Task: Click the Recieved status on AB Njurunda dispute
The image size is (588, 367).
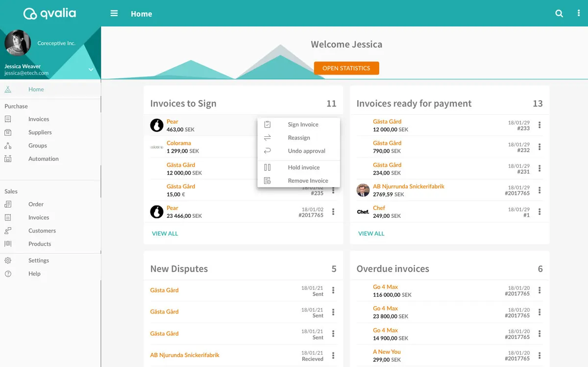Action: [313, 359]
